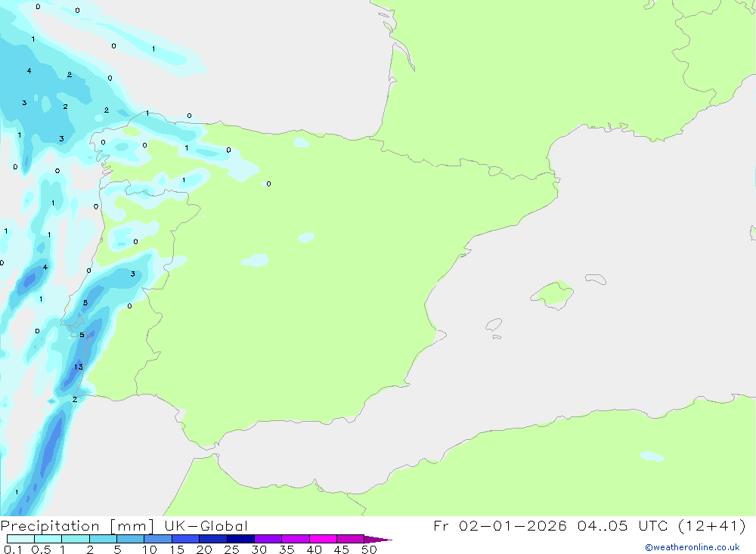
Task: Click the '25' legend label
Action: click(232, 549)
